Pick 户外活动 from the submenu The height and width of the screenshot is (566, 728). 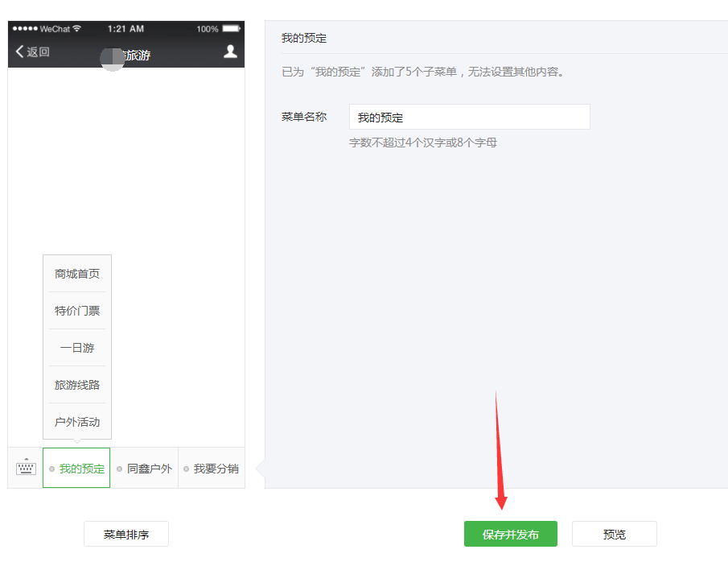pos(77,422)
